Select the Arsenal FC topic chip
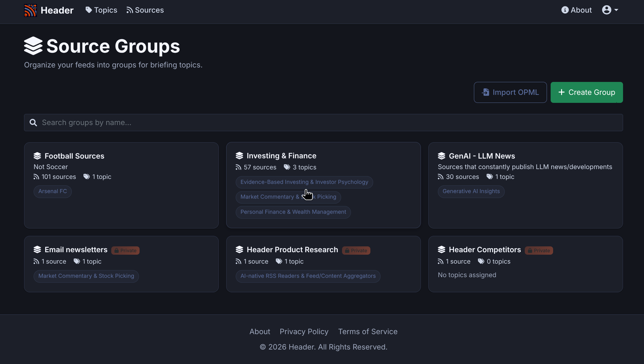Viewport: 644px width, 364px height. point(53,192)
